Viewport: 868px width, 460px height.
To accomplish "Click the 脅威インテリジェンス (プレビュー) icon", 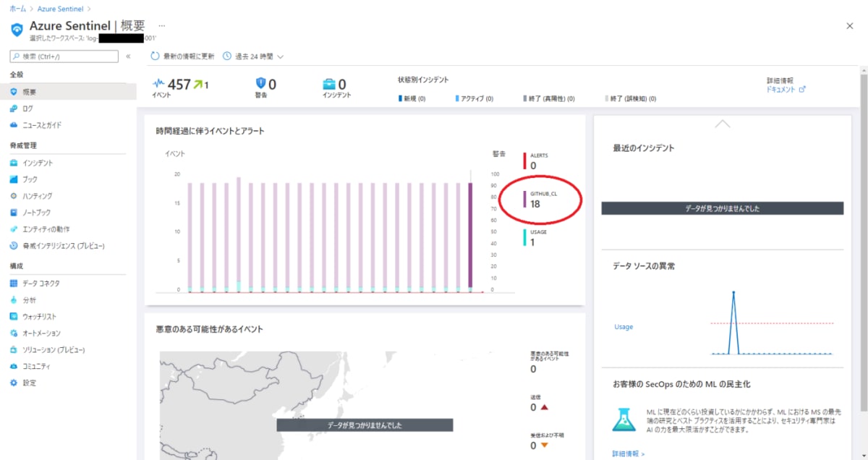I will tap(14, 246).
